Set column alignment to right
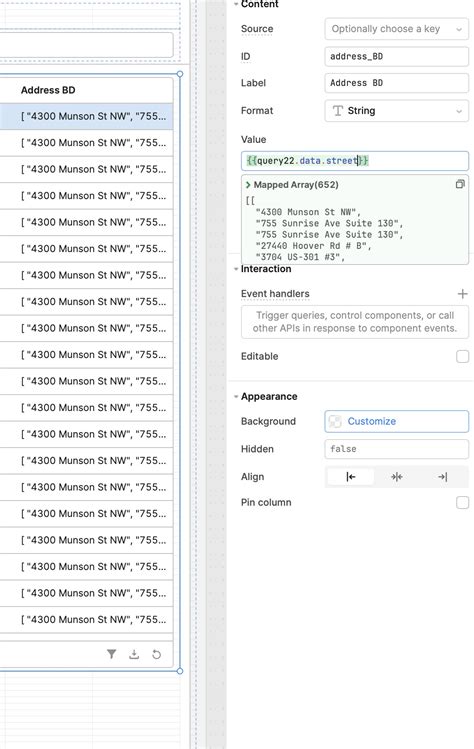 click(x=442, y=477)
